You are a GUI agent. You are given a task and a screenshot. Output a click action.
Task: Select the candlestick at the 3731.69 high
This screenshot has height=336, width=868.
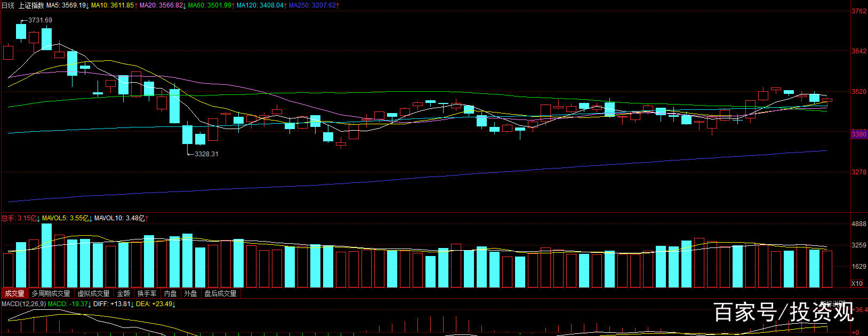pyautogui.click(x=21, y=31)
